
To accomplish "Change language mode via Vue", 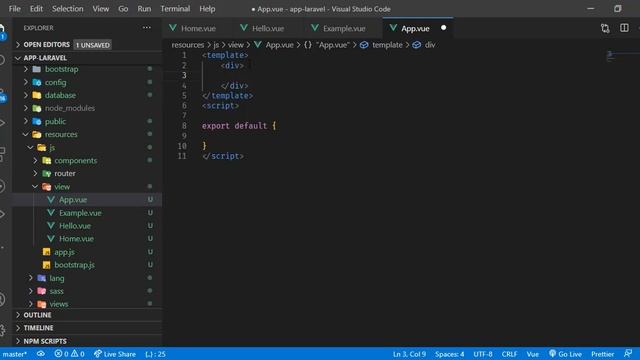I will pyautogui.click(x=533, y=354).
